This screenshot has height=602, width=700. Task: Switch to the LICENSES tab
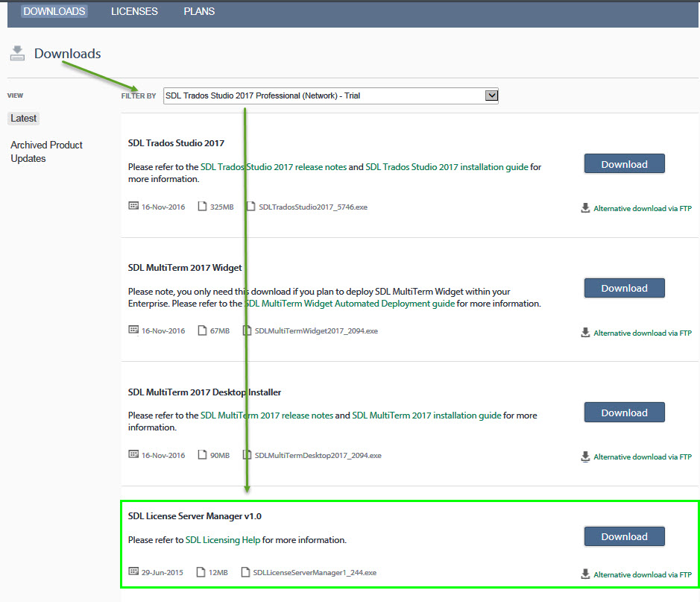tap(134, 11)
